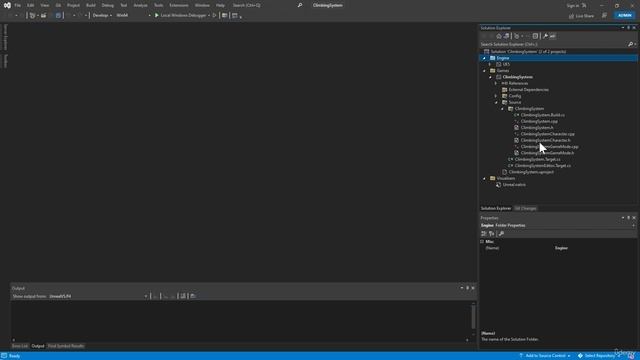Select ClimbingSystemCharacter.cpp file
This screenshot has width=640, height=360.
(x=547, y=134)
